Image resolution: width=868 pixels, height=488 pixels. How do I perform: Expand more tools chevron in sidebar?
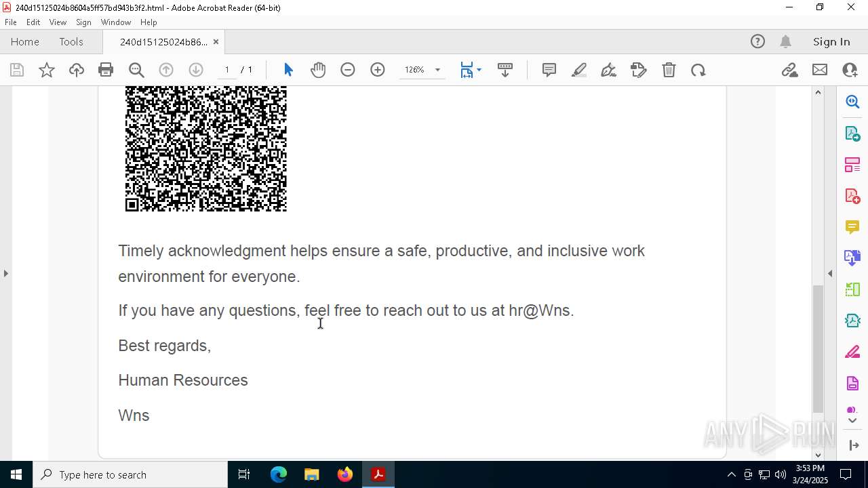pyautogui.click(x=852, y=421)
